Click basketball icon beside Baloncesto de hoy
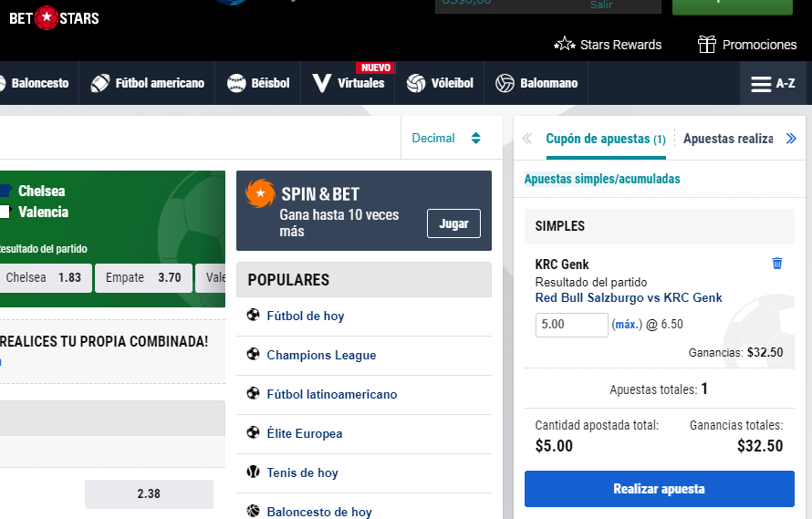Viewport: 812px width, 519px height. [253, 511]
